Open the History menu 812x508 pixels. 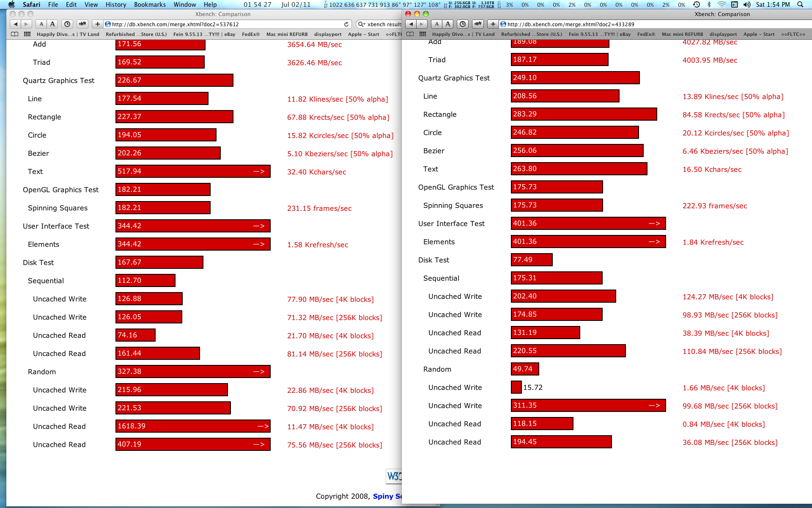[115, 5]
